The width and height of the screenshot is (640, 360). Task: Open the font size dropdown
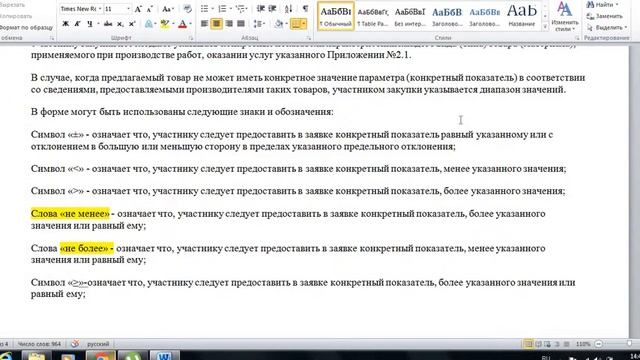pyautogui.click(x=128, y=9)
